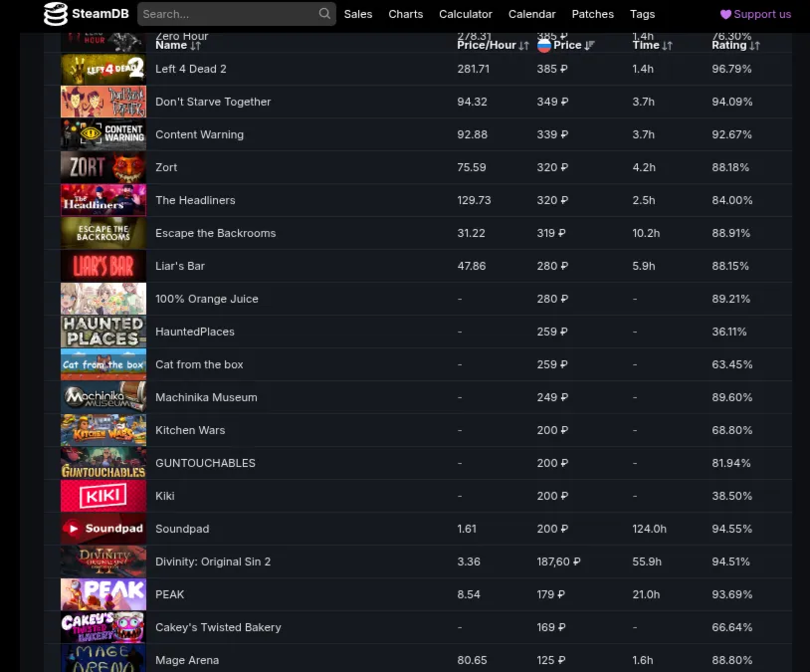Sort by Time column arrows
810x672 pixels.
668,46
